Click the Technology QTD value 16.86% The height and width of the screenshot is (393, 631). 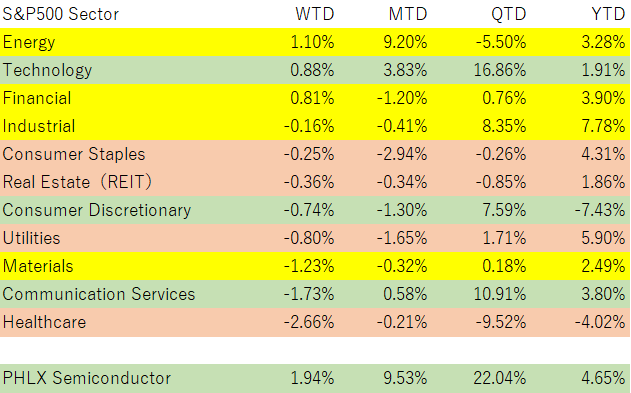(500, 70)
